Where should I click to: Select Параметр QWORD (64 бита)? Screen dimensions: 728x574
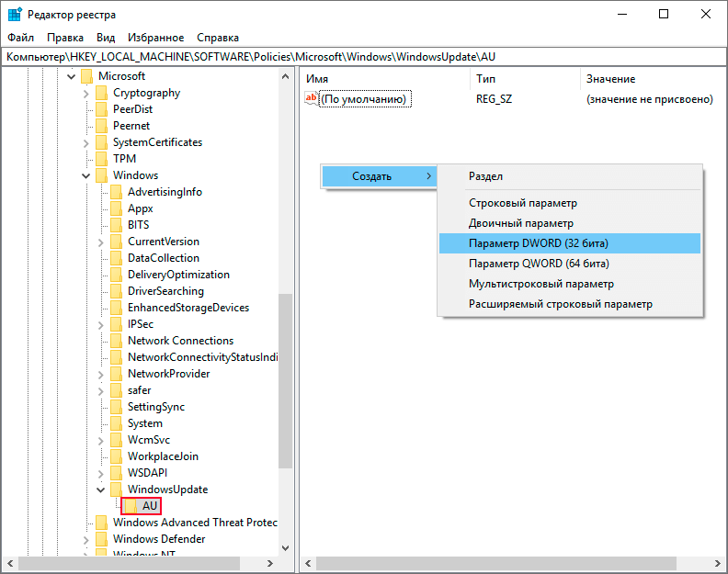(x=570, y=264)
